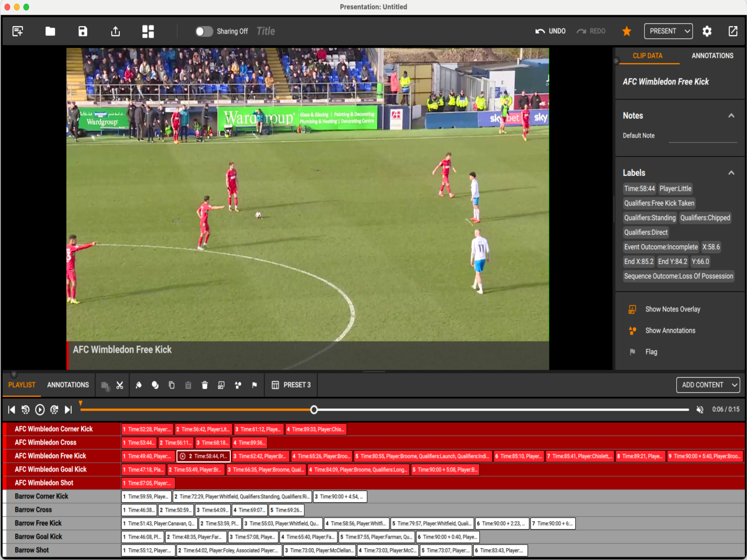Click the trash delete icon
The height and width of the screenshot is (560, 747).
click(205, 385)
